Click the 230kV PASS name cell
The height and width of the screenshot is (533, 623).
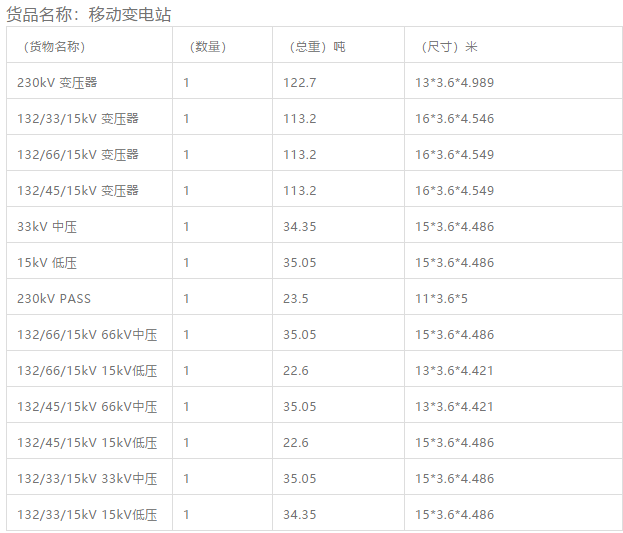tap(54, 299)
